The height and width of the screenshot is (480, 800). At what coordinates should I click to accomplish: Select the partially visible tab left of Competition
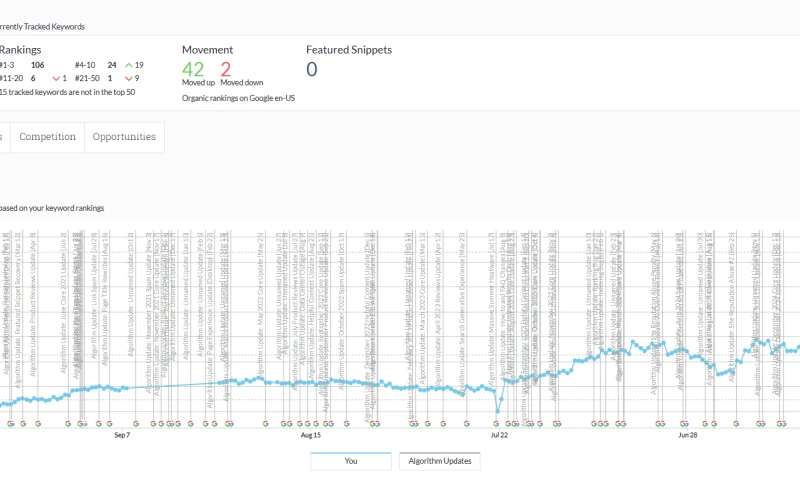pos(4,137)
